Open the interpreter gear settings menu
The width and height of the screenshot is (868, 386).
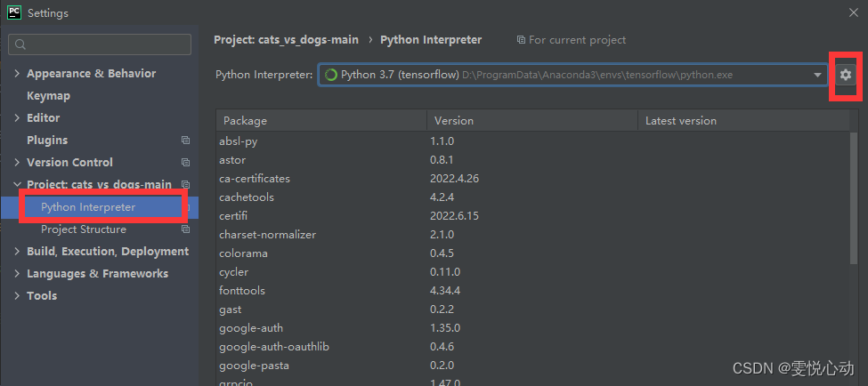pyautogui.click(x=845, y=75)
